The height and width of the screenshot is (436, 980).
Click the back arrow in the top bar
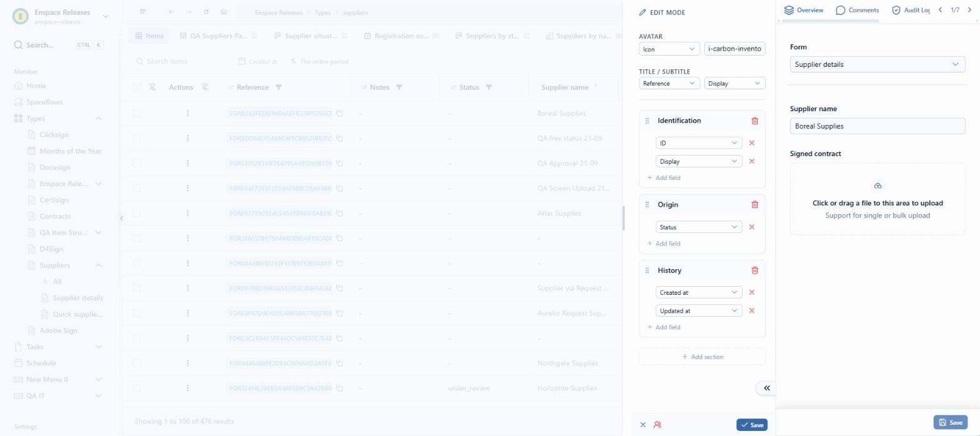coord(171,12)
